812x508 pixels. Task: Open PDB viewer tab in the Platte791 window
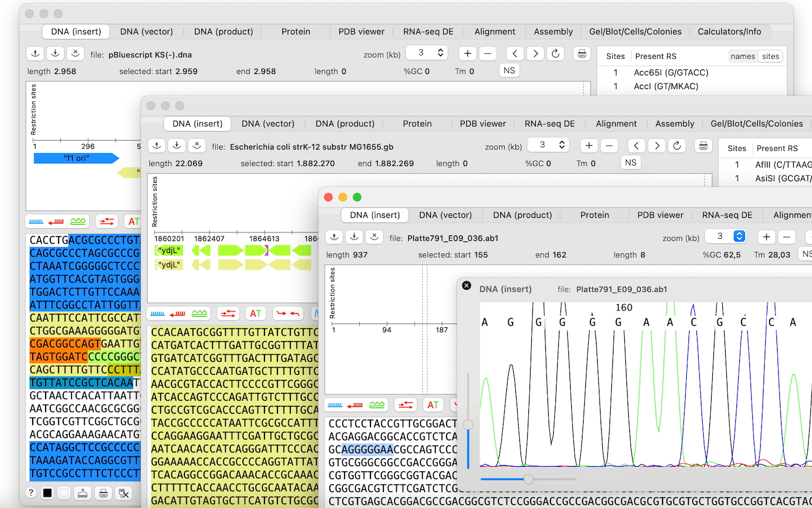pos(660,215)
